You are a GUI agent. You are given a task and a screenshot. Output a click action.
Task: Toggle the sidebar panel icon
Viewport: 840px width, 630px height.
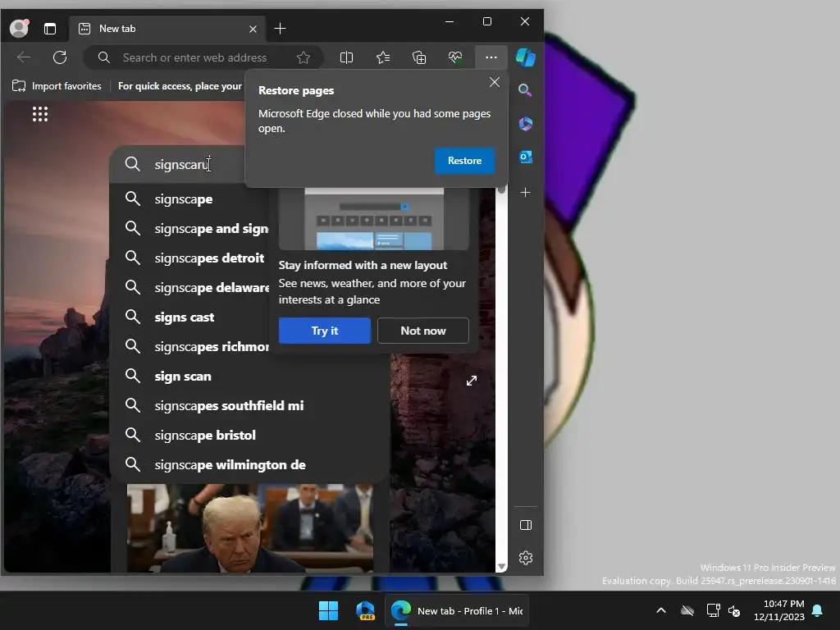(526, 525)
